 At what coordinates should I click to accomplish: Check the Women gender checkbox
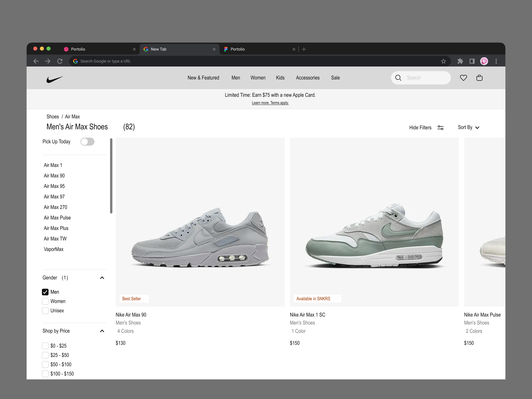(45, 301)
